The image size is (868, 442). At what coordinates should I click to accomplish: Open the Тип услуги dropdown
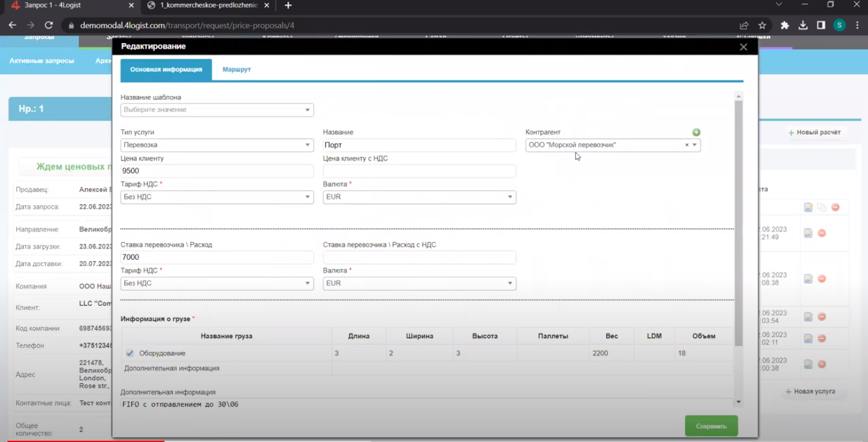click(217, 145)
